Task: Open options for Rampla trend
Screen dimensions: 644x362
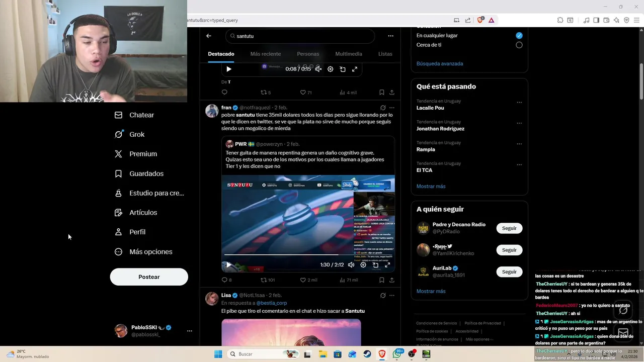Action: (519, 144)
